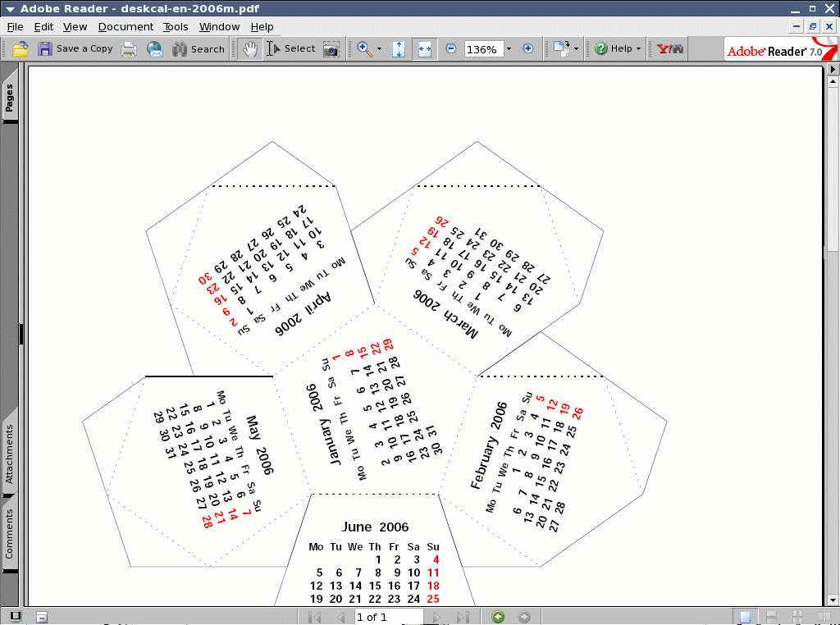Click the Snapshot camera tool
840x625 pixels.
[x=331, y=49]
